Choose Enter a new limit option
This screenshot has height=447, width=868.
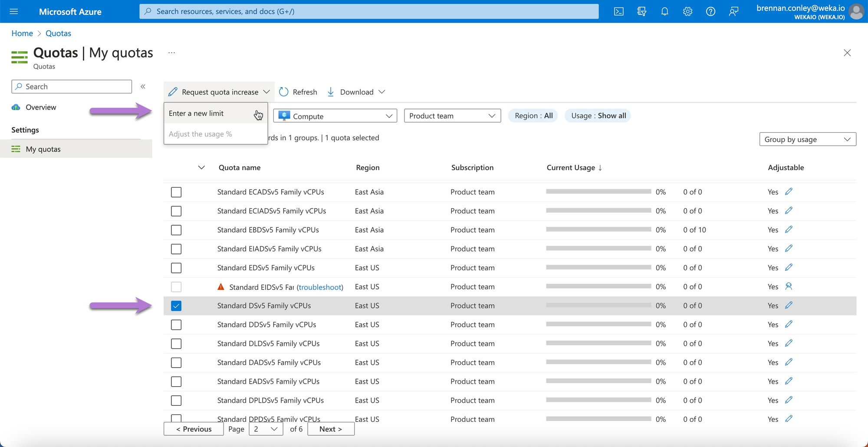196,113
